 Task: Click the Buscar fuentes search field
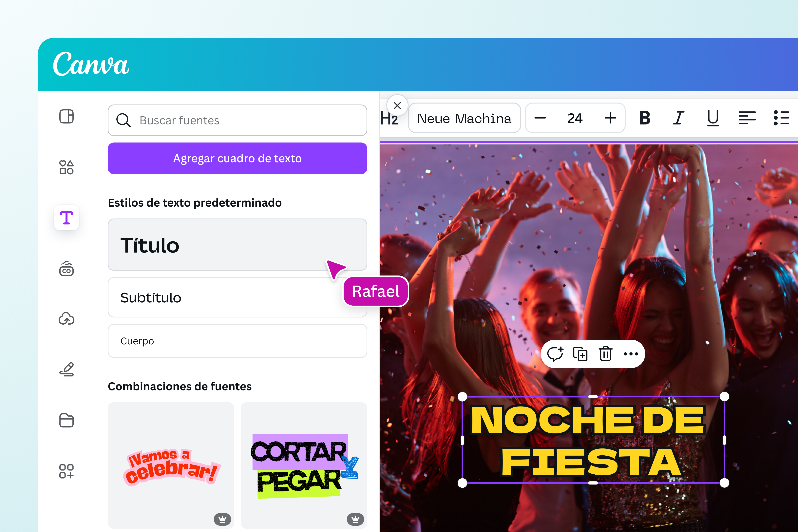tap(237, 121)
